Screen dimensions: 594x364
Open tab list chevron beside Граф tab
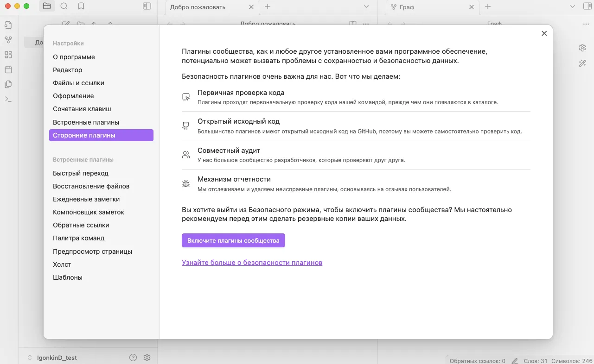(x=572, y=6)
